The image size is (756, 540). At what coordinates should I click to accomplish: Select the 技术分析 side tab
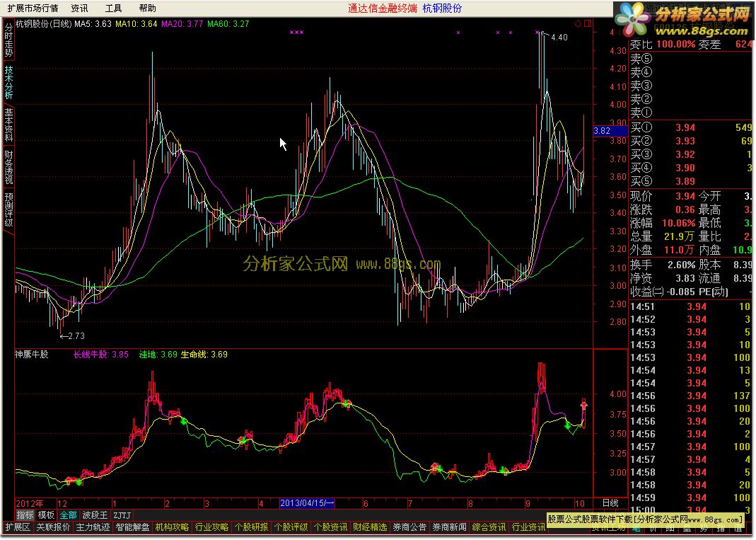pos(8,81)
